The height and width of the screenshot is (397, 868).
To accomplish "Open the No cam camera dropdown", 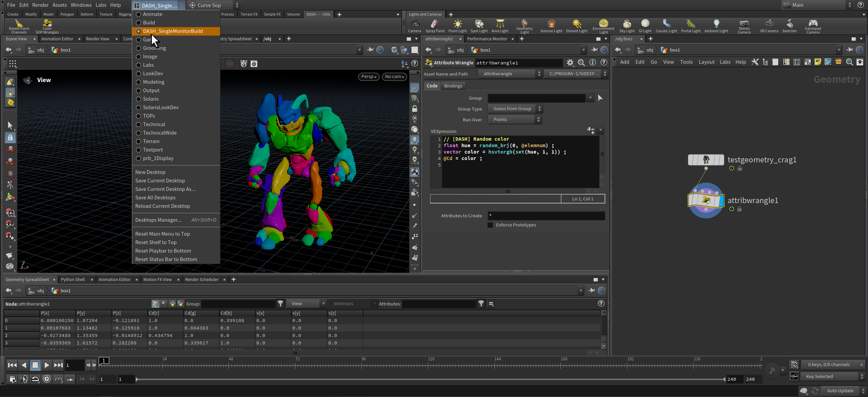I will coord(394,77).
